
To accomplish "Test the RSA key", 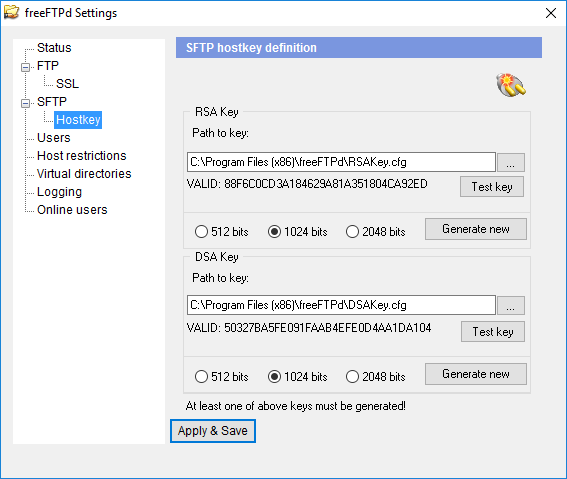I will (x=492, y=187).
